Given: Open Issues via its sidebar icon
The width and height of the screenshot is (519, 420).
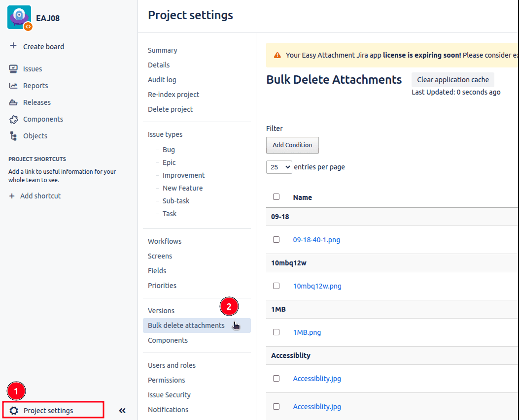Looking at the screenshot, I should coord(14,69).
